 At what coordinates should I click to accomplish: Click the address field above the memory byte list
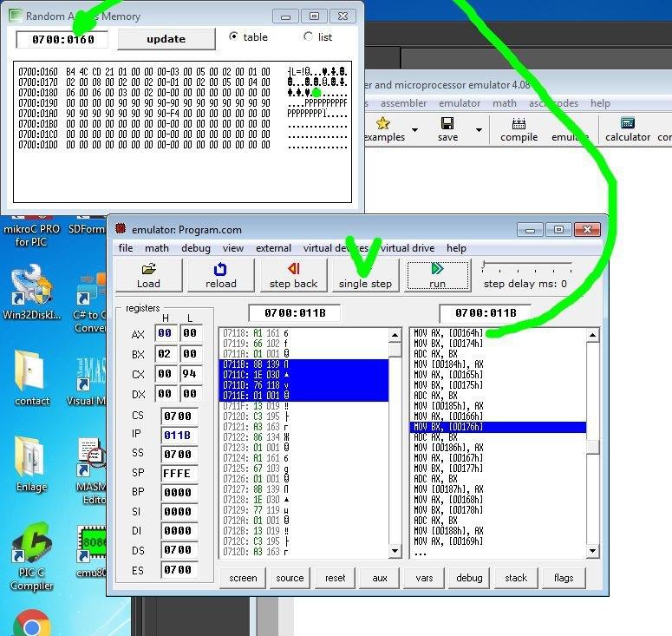[295, 313]
